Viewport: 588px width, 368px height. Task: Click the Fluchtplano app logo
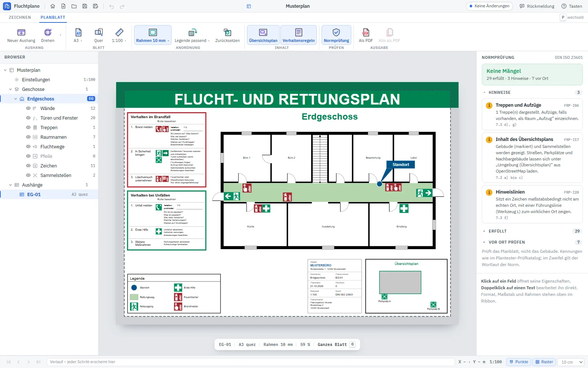(7, 6)
